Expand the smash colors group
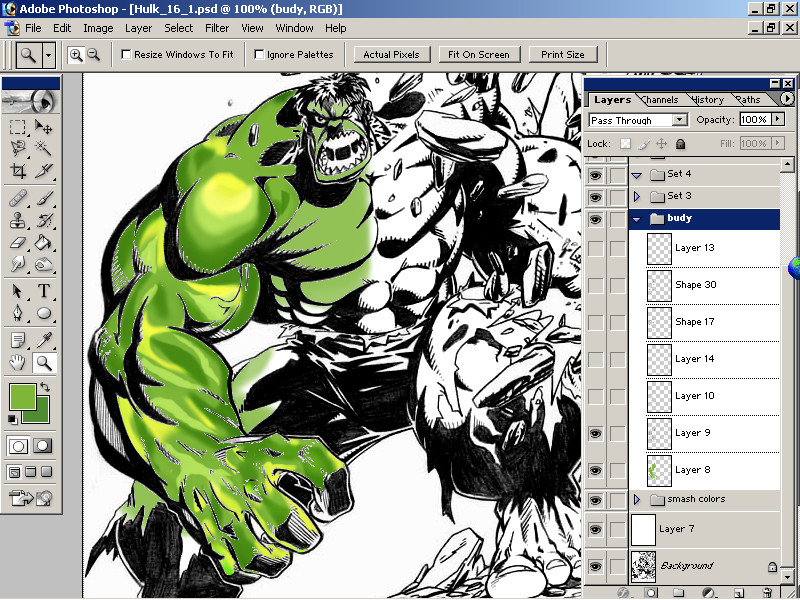 click(636, 499)
